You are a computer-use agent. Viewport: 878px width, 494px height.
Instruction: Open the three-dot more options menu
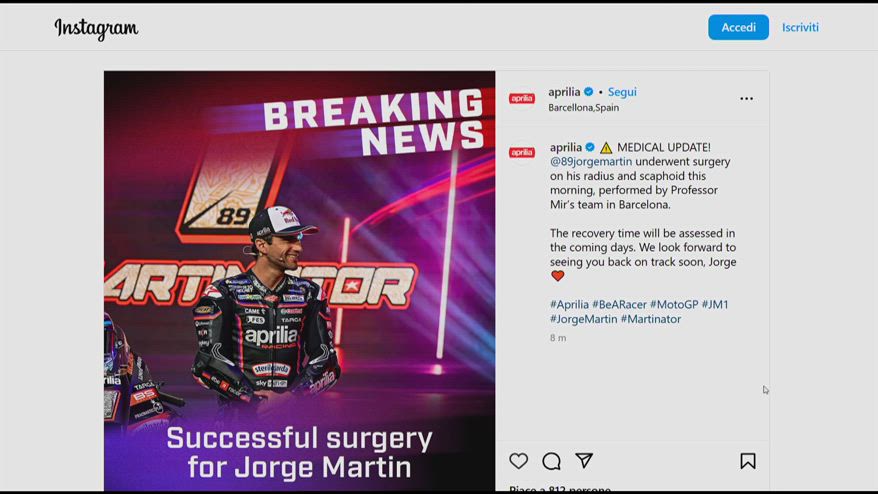[x=746, y=99]
